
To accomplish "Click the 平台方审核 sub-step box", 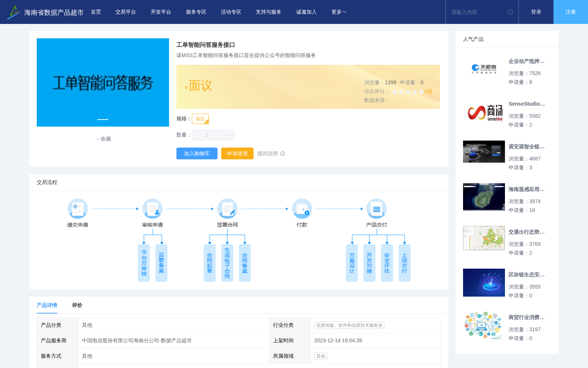I will (x=144, y=263).
